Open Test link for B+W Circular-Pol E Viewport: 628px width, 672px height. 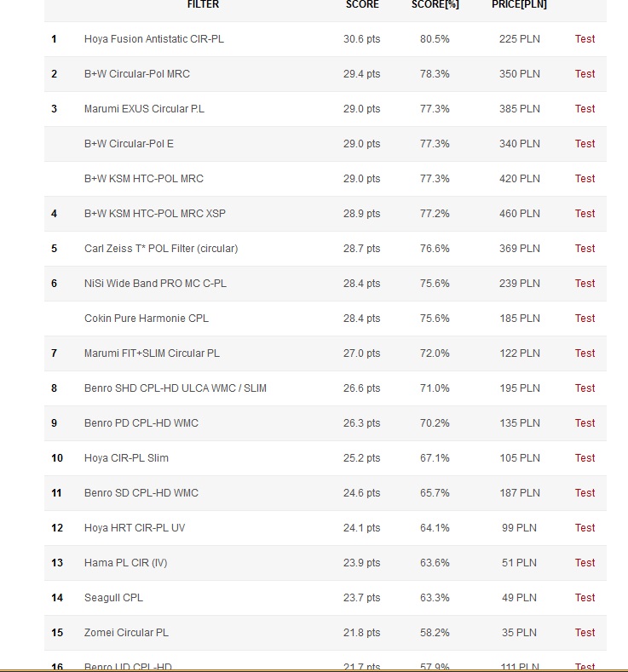[x=585, y=144]
